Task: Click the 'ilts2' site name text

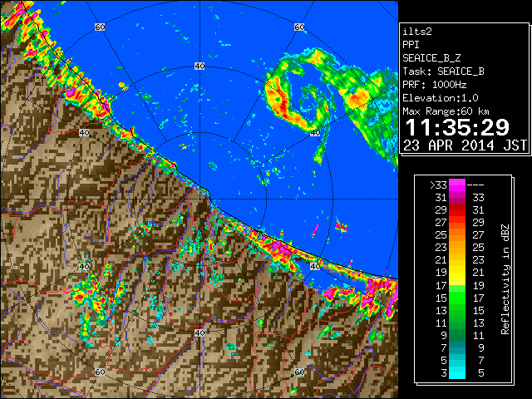Action: click(x=417, y=32)
